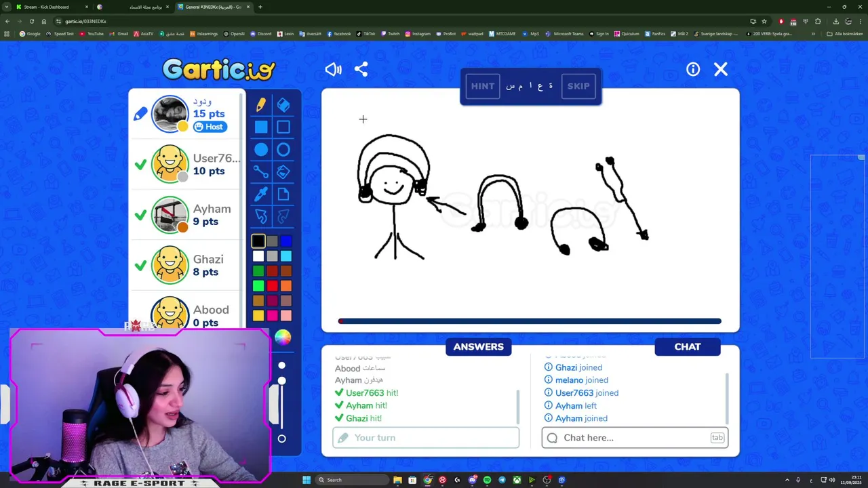Viewport: 868px width, 488px height.
Task: Adjust the brush size slider handle
Action: [281, 382]
